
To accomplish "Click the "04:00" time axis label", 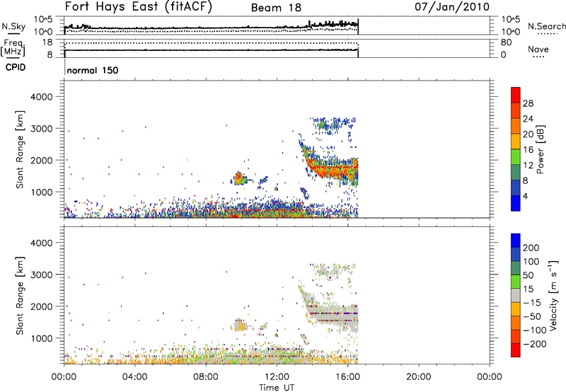I will [135, 377].
